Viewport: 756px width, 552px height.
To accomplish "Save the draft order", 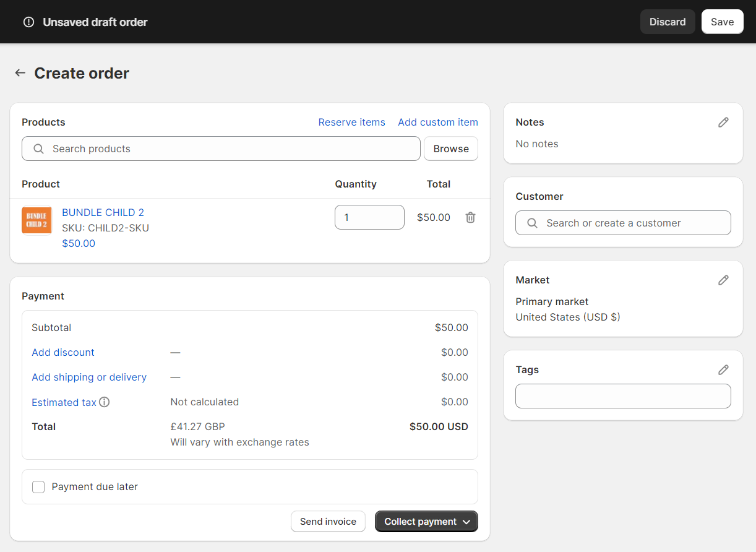I will (x=722, y=21).
